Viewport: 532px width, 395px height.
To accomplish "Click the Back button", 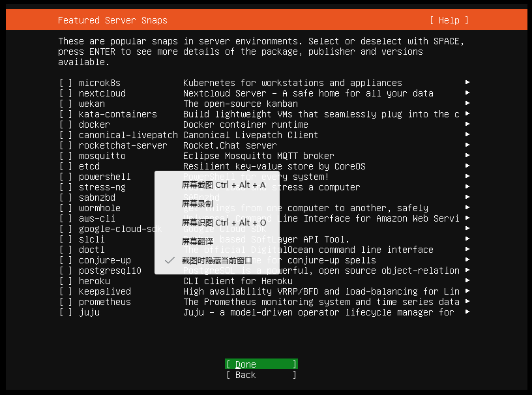I will [261, 375].
